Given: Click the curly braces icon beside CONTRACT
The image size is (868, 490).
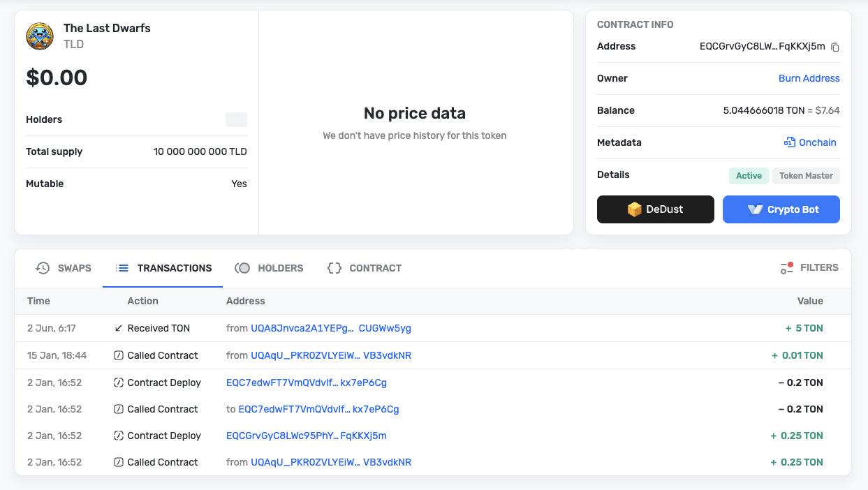Looking at the screenshot, I should click(x=334, y=267).
